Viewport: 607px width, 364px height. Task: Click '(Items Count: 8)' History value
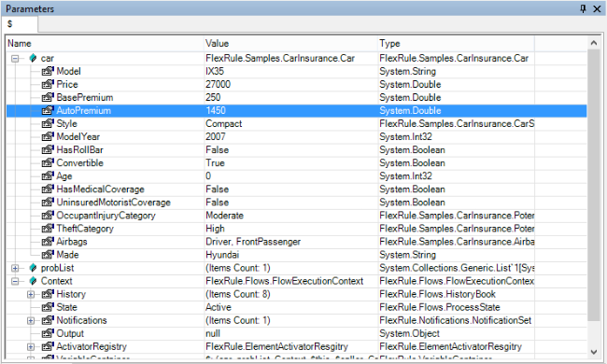click(x=238, y=295)
